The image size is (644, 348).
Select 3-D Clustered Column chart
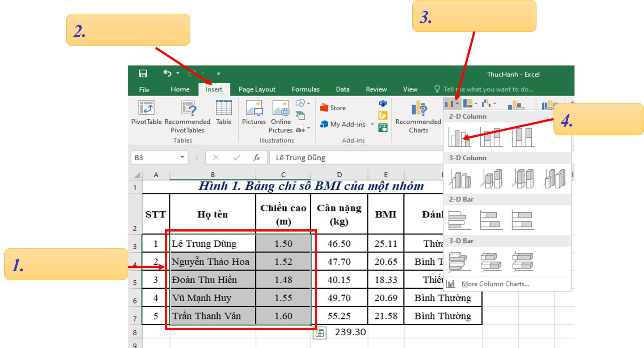pyautogui.click(x=460, y=178)
